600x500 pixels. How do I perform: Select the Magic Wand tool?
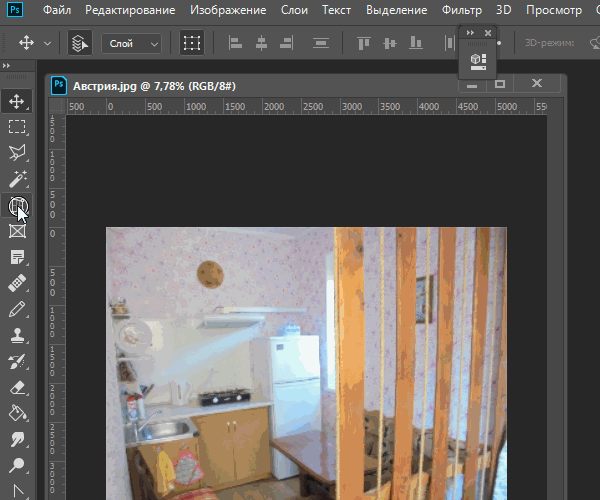[17, 179]
